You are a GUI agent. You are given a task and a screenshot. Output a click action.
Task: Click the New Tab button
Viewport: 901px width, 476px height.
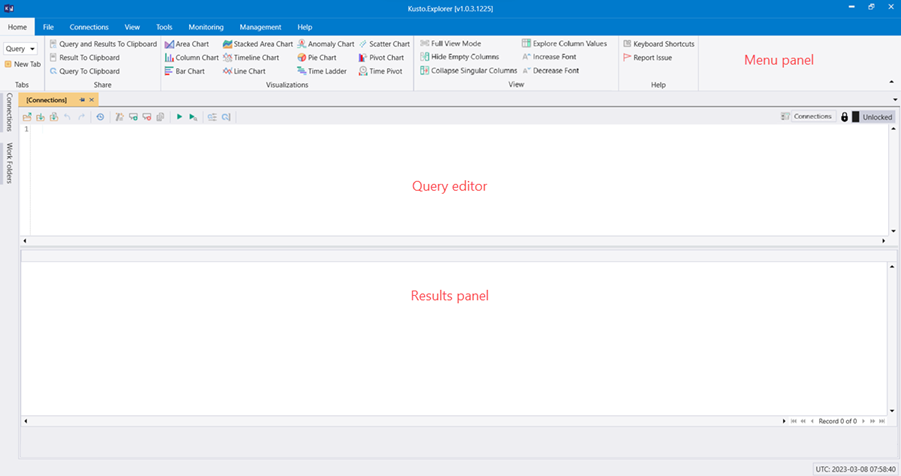pos(22,64)
